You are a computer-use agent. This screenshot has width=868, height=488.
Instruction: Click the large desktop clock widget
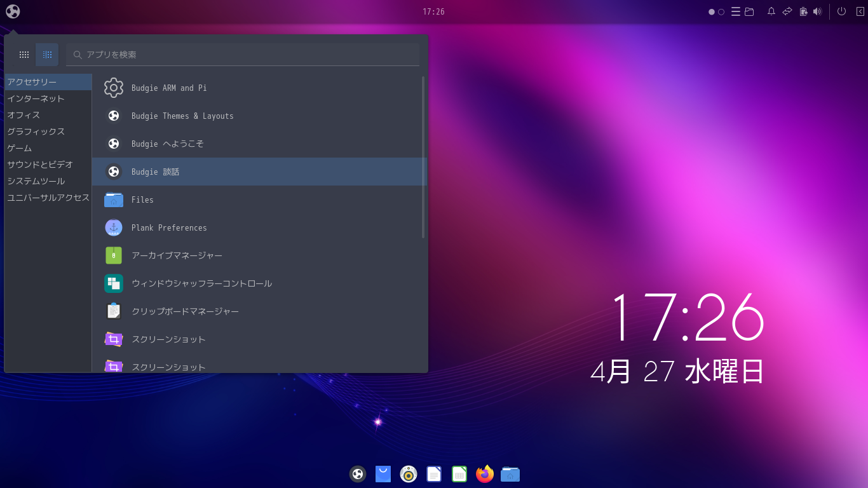point(678,337)
